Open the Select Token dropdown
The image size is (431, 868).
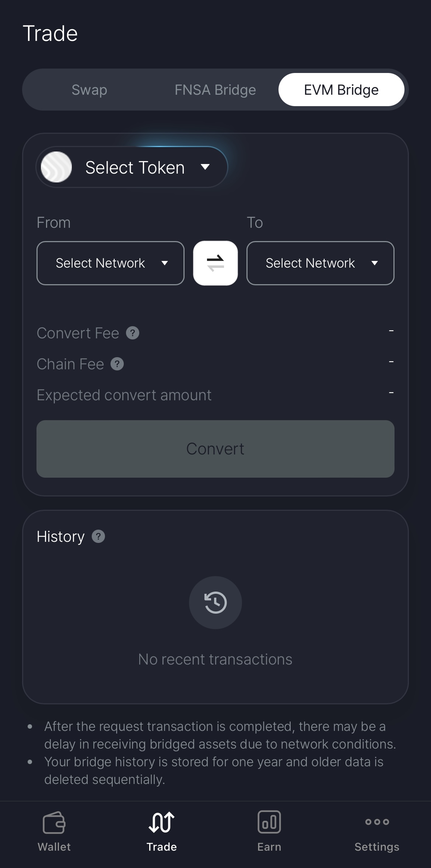(135, 167)
